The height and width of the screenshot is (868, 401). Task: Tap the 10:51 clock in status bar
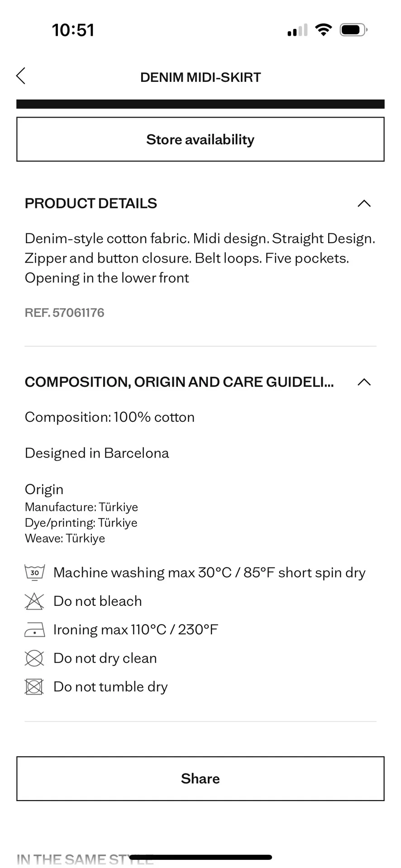coord(73,30)
